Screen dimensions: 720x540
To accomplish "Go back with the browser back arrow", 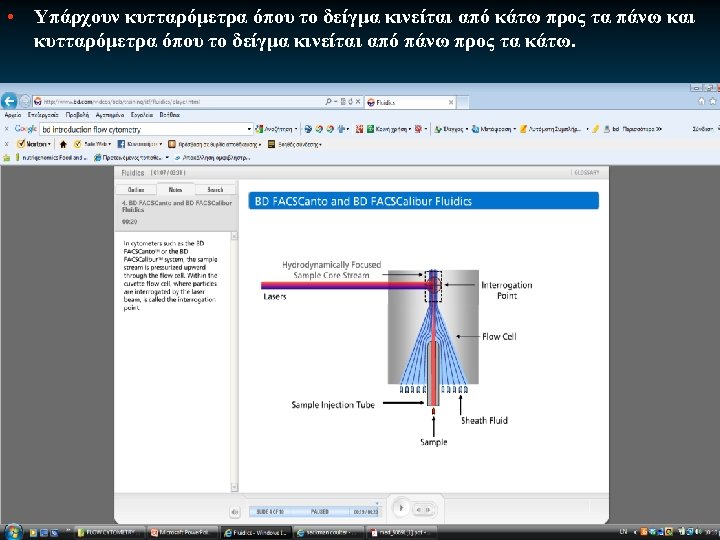I will tap(9, 101).
